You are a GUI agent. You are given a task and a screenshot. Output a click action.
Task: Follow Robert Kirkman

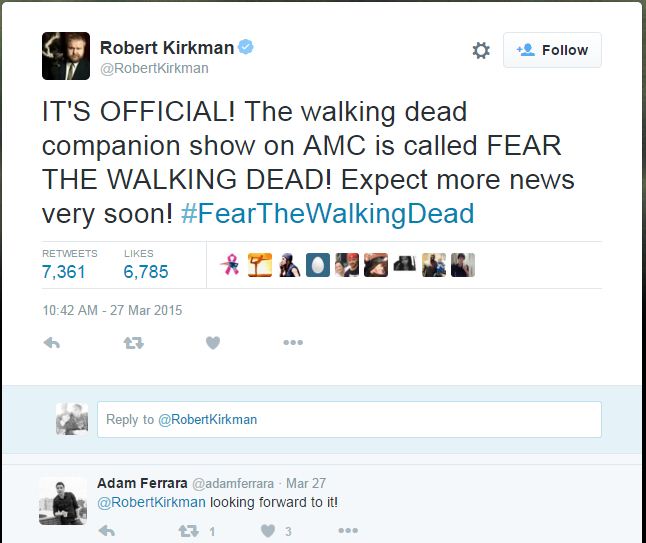pyautogui.click(x=552, y=50)
